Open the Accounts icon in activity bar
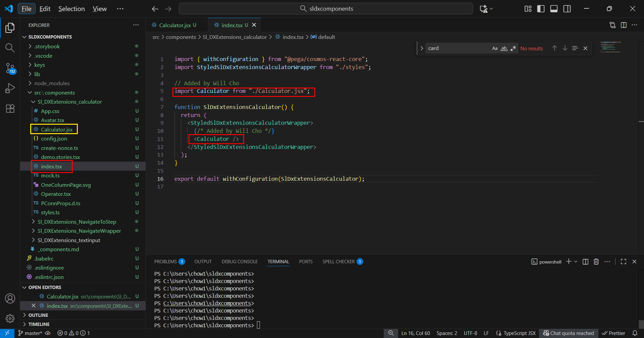The width and height of the screenshot is (644, 338). (x=10, y=298)
